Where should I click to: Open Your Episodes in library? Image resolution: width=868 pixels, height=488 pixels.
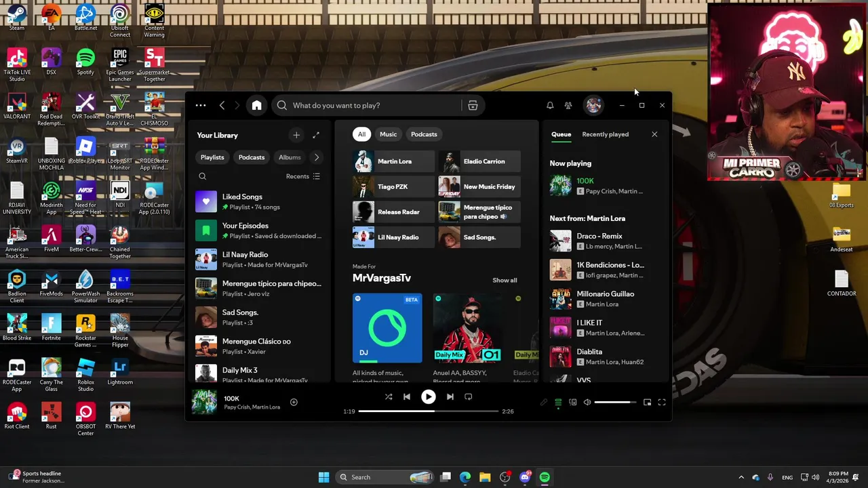[259, 230]
